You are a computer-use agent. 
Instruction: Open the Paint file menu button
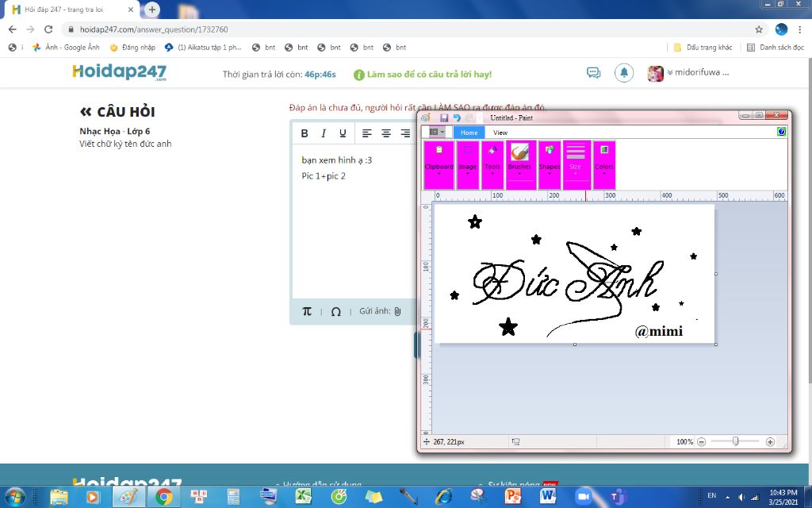(437, 133)
